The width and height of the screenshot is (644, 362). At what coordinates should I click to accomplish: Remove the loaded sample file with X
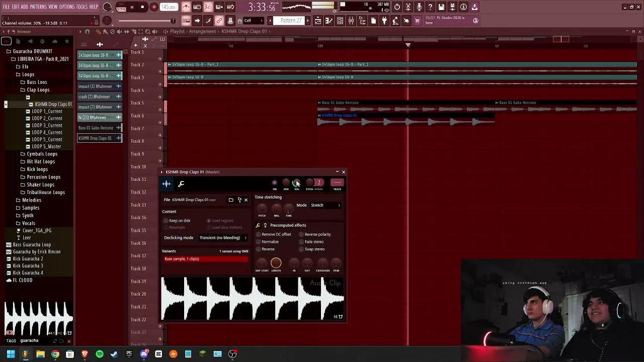(x=246, y=200)
